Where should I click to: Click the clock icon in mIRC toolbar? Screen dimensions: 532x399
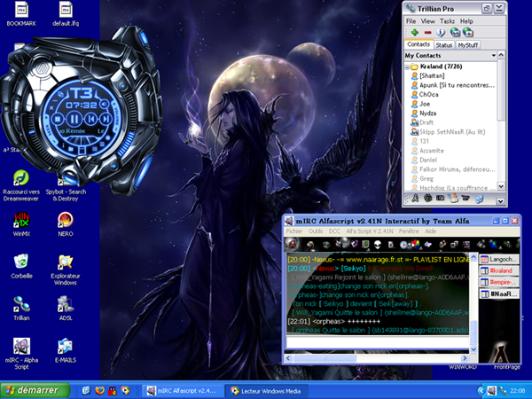[403, 245]
